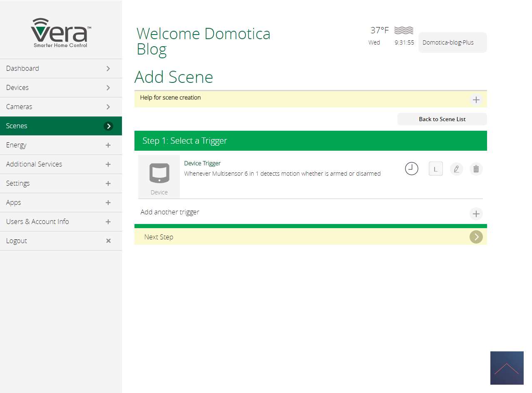Expand Add another trigger plus button
This screenshot has width=532, height=393.
click(476, 214)
